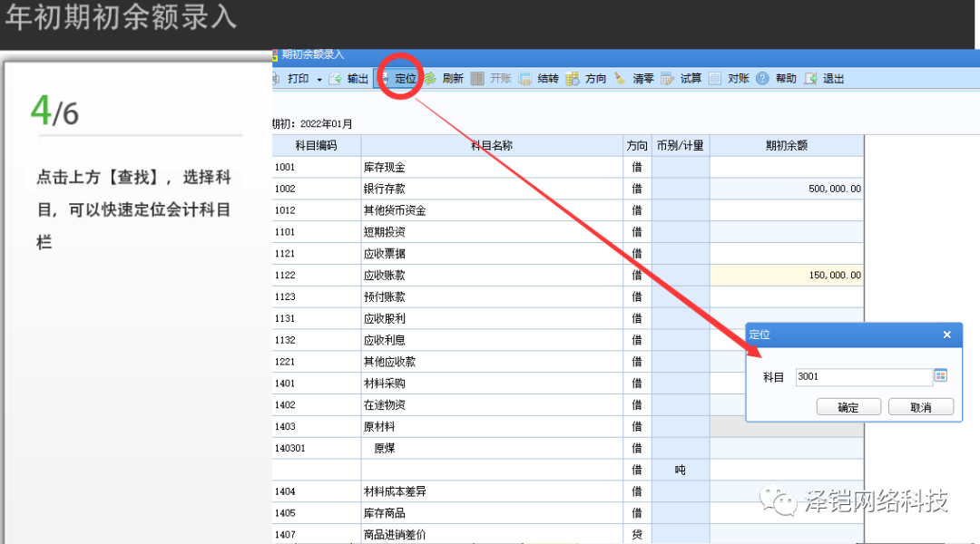
Task: Click the 方向 (Direction) toolbar icon
Action: point(573,79)
